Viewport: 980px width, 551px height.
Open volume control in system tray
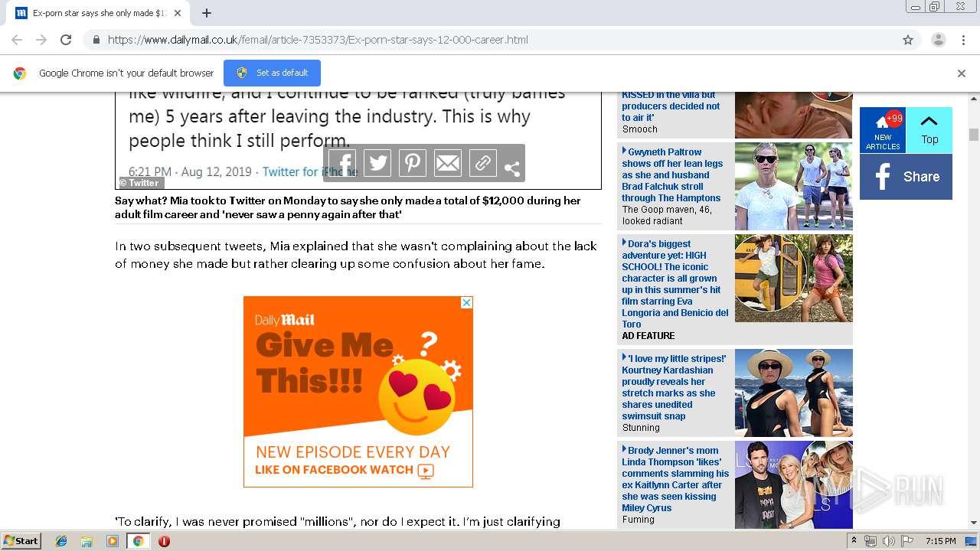[889, 541]
